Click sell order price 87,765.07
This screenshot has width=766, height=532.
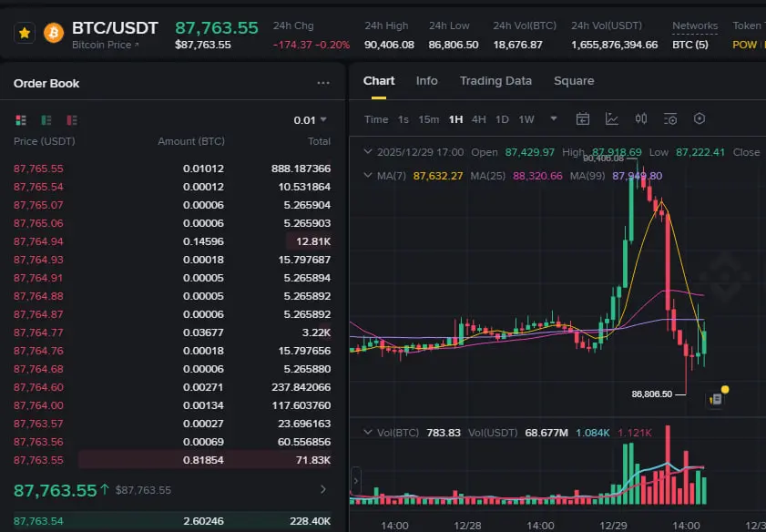point(38,205)
